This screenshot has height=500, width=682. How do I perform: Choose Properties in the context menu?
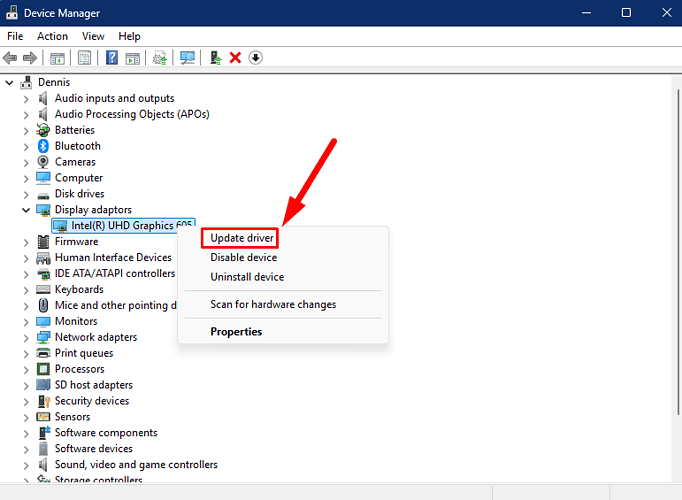point(236,331)
